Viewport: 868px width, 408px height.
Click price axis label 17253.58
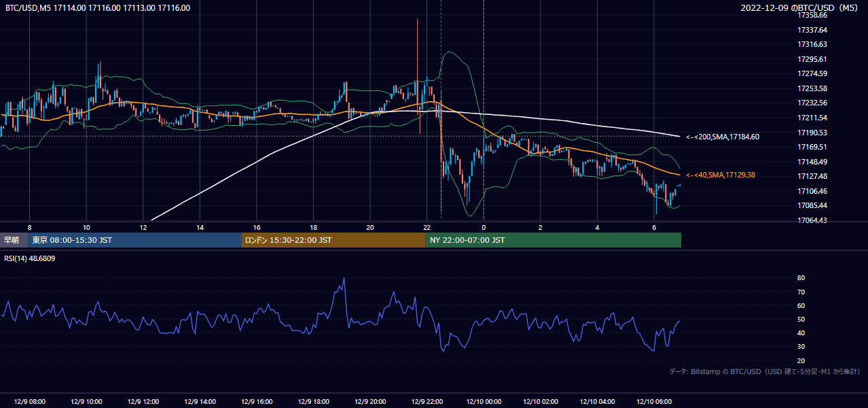point(812,88)
